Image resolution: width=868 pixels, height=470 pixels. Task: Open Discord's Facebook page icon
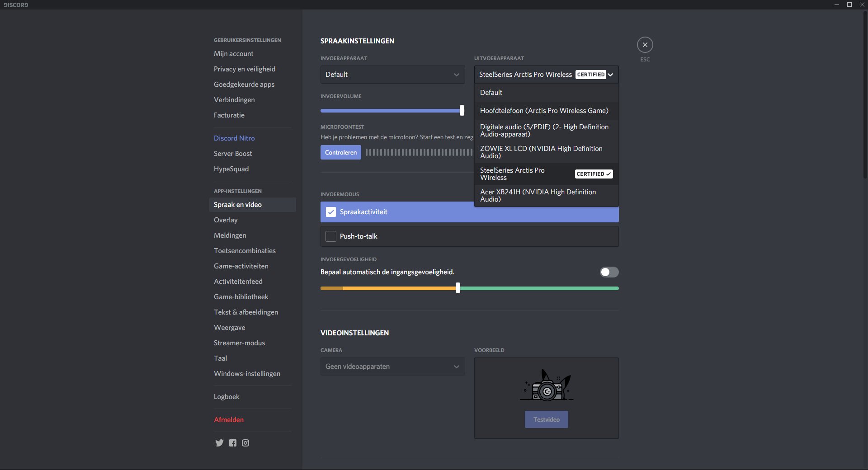click(232, 443)
